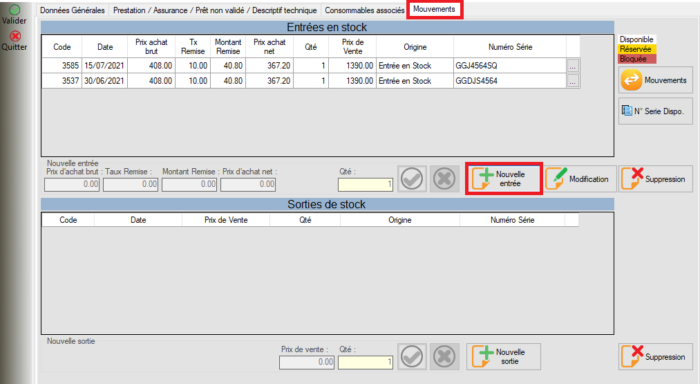Viewport: 700px width, 384px height.
Task: Add a Nouvelle sortie stock exit
Action: pyautogui.click(x=504, y=356)
